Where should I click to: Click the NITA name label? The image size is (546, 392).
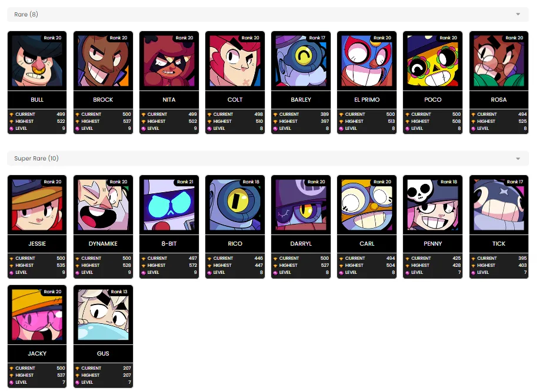(169, 99)
